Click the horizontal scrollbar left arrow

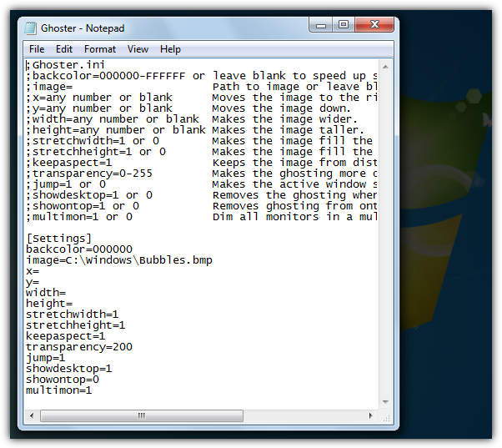click(31, 415)
